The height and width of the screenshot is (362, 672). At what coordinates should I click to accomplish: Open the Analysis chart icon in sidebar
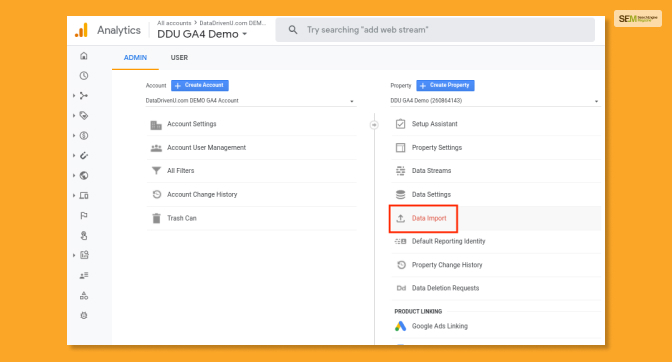tap(84, 255)
